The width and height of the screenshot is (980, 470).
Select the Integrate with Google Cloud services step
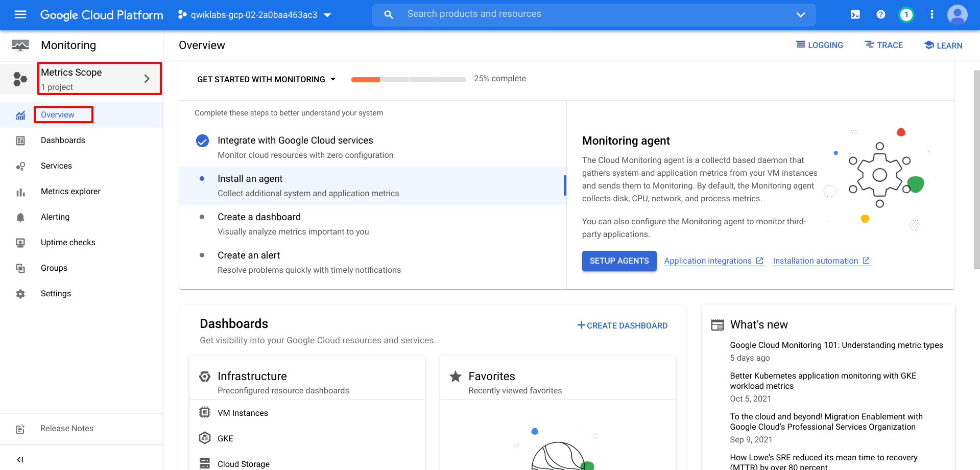pos(373,148)
